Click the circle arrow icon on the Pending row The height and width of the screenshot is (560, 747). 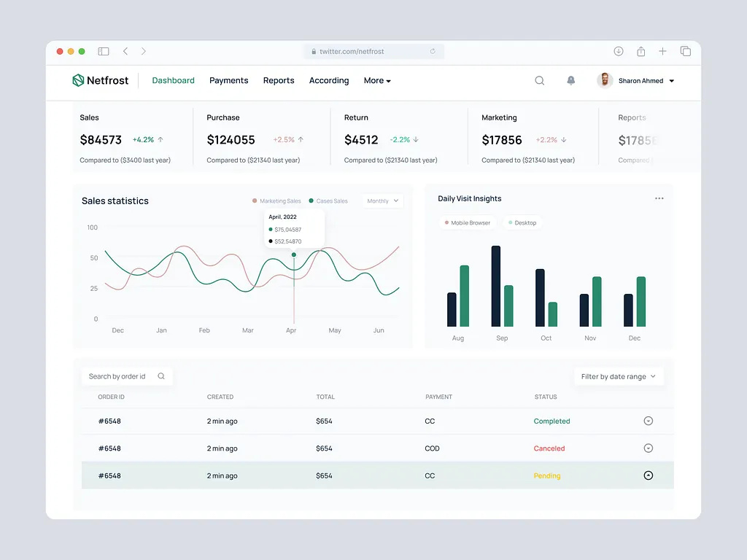[x=649, y=475]
